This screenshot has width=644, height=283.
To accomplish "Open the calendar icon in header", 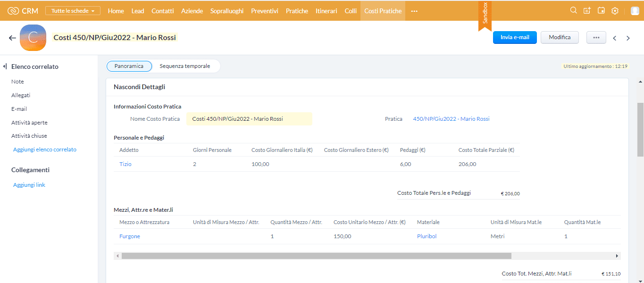I will [x=601, y=10].
